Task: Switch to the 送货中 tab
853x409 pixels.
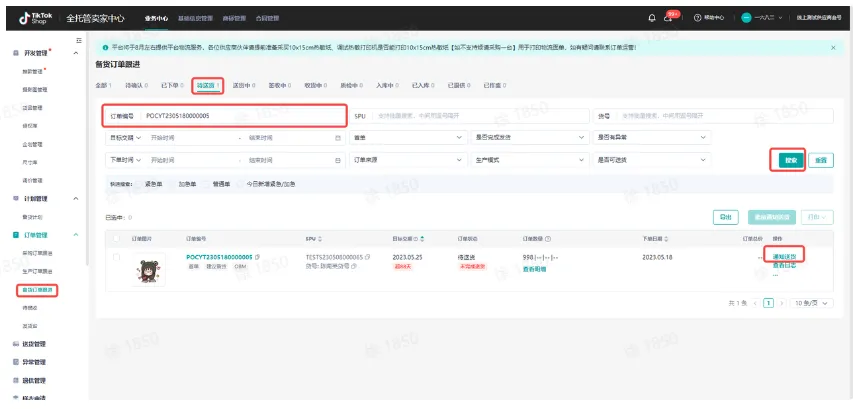Action: pos(242,85)
